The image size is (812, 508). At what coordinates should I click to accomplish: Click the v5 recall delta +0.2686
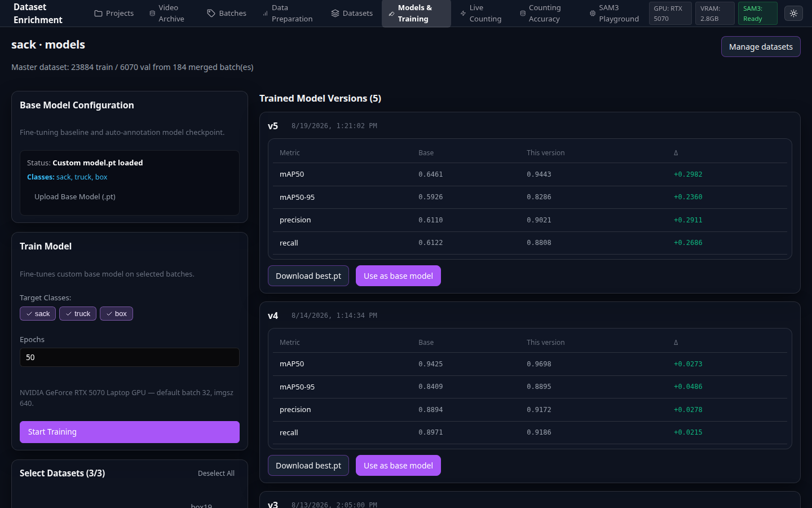coord(688,243)
